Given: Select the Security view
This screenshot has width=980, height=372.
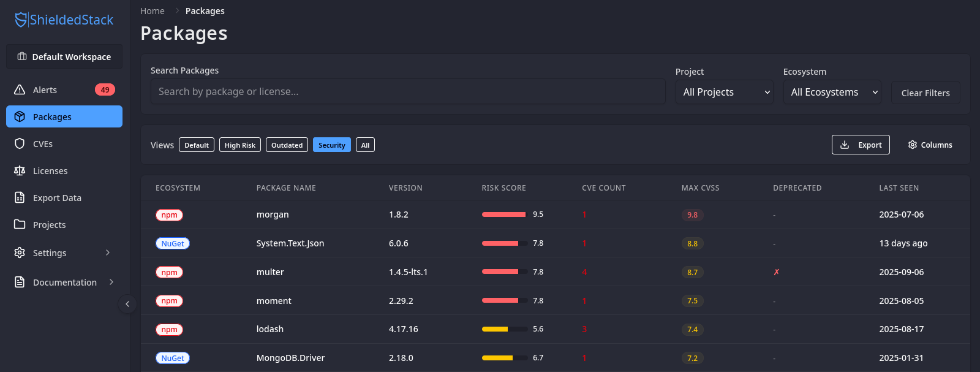Looking at the screenshot, I should point(332,145).
